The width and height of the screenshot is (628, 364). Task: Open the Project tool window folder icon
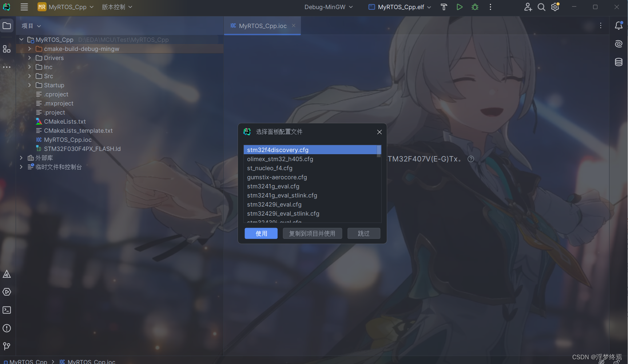point(7,25)
